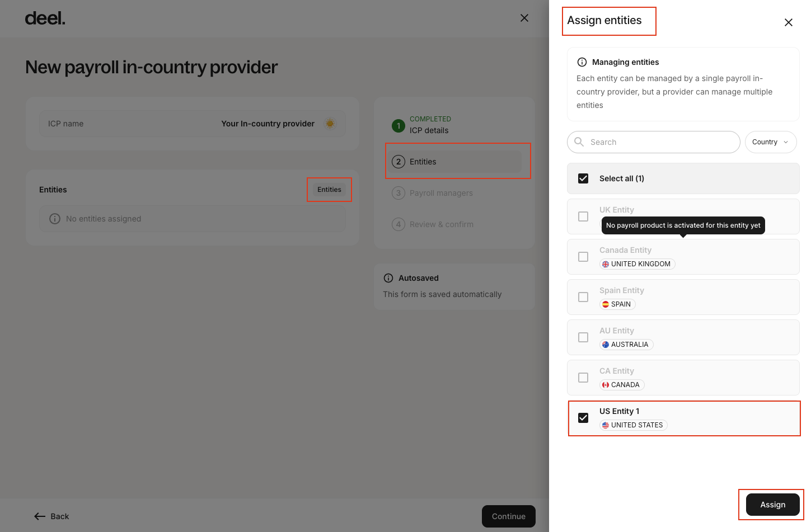Click the Autosaved info icon

pos(388,278)
